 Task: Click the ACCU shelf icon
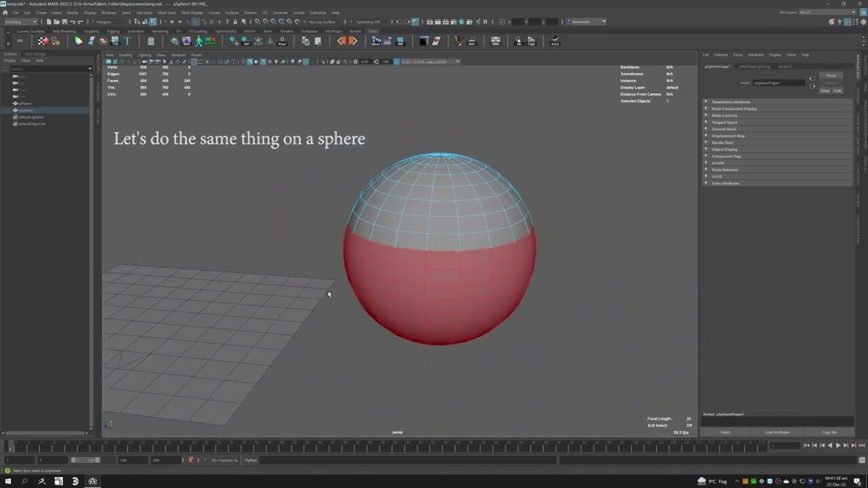[555, 41]
